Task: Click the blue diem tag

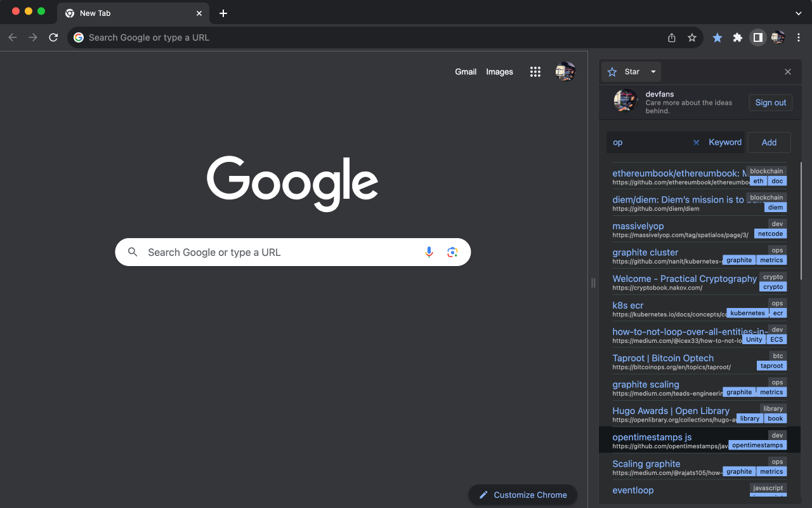Action: [775, 207]
